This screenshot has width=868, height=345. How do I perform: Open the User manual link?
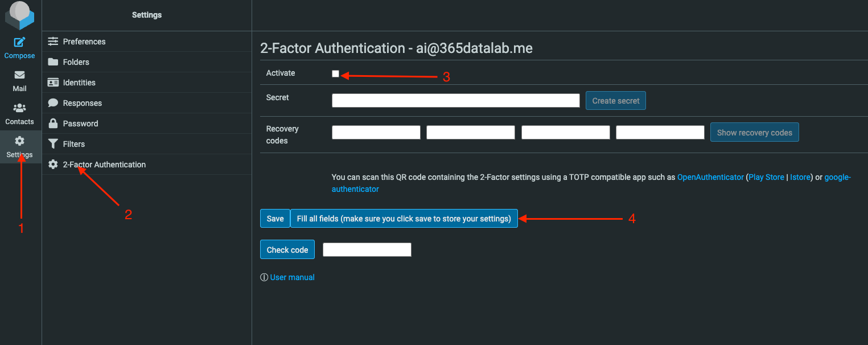pyautogui.click(x=293, y=277)
